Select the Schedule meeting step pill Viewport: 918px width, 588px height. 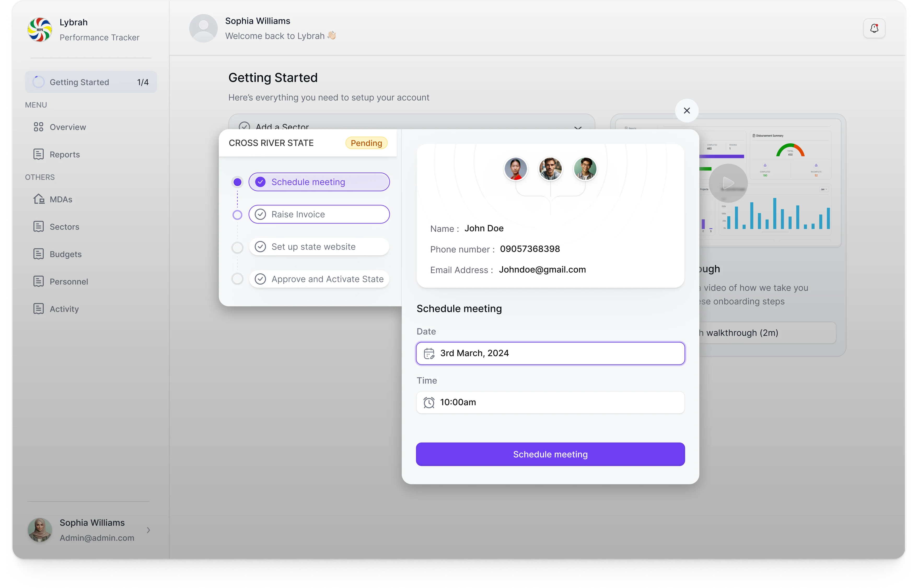tap(319, 182)
